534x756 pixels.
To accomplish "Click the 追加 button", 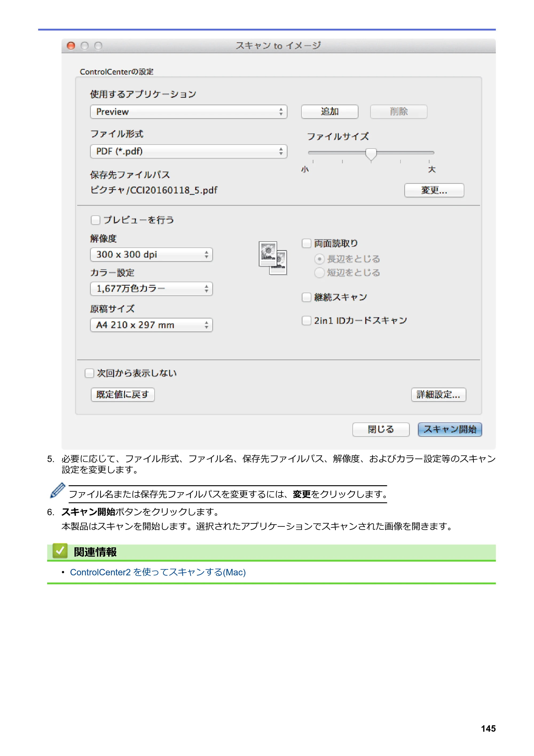I will click(330, 112).
